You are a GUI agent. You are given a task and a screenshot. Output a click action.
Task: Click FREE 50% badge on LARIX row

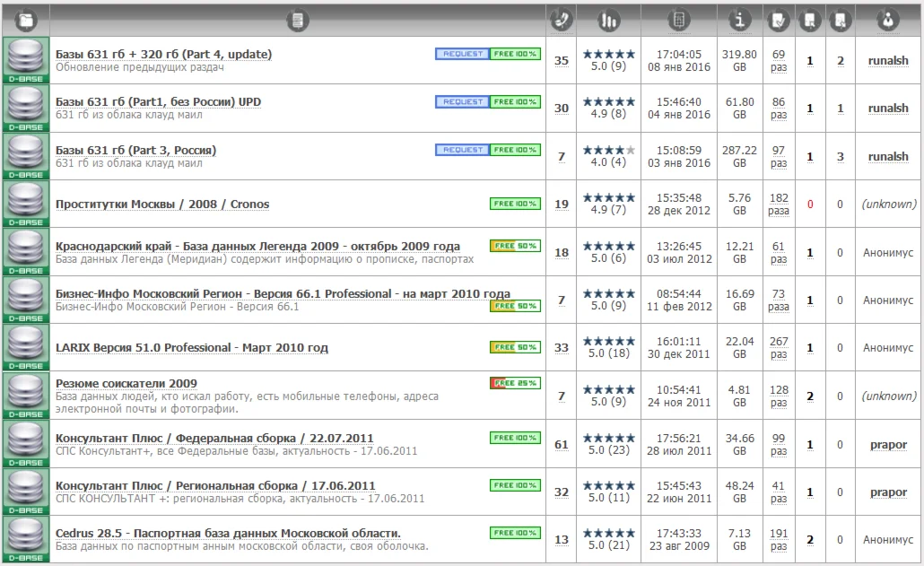click(x=515, y=347)
